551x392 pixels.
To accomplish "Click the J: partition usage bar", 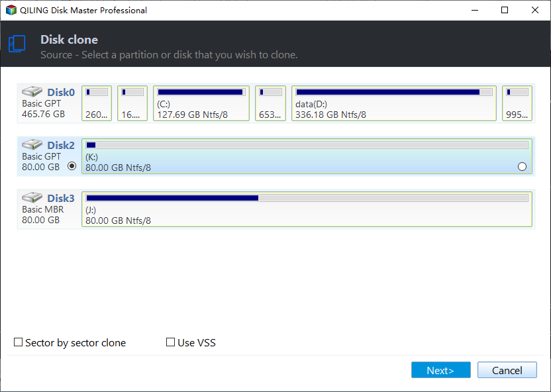I will (307, 198).
